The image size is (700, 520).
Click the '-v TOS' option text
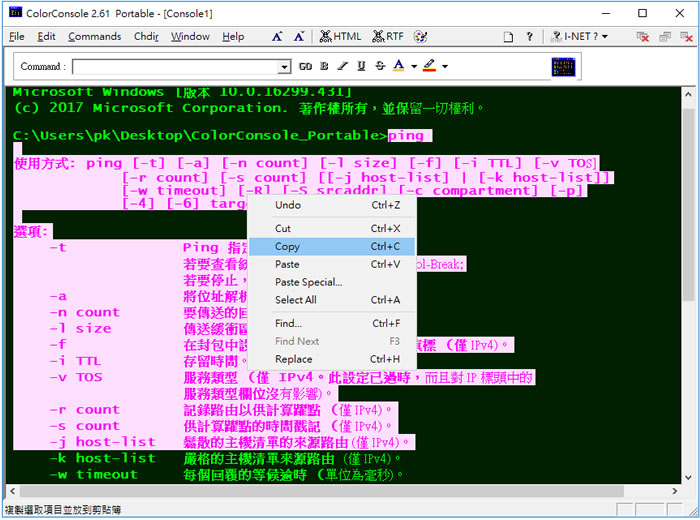pos(76,377)
